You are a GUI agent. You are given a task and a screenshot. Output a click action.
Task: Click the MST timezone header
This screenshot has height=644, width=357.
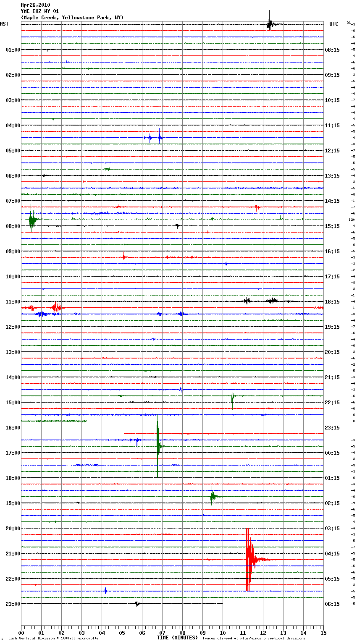(4, 24)
